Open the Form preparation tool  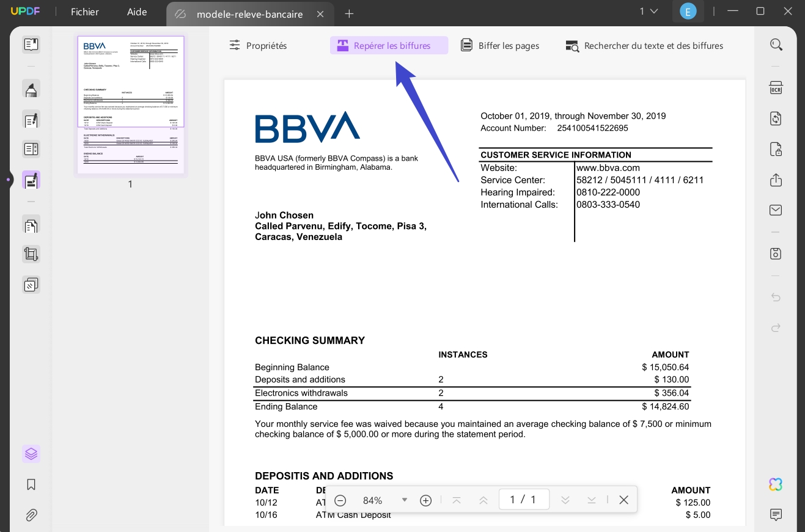point(31,149)
